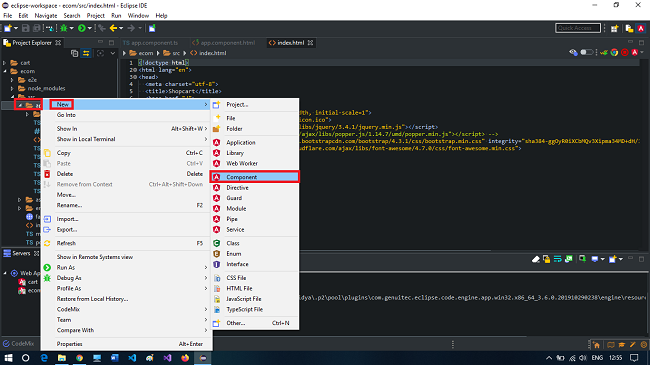Click the Debug bug toolbar icon
The width and height of the screenshot is (650, 365).
coord(64,28)
